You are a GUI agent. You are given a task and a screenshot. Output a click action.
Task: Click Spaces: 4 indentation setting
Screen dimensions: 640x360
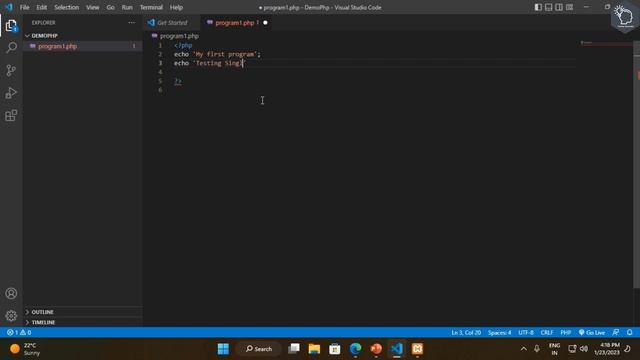coord(500,333)
